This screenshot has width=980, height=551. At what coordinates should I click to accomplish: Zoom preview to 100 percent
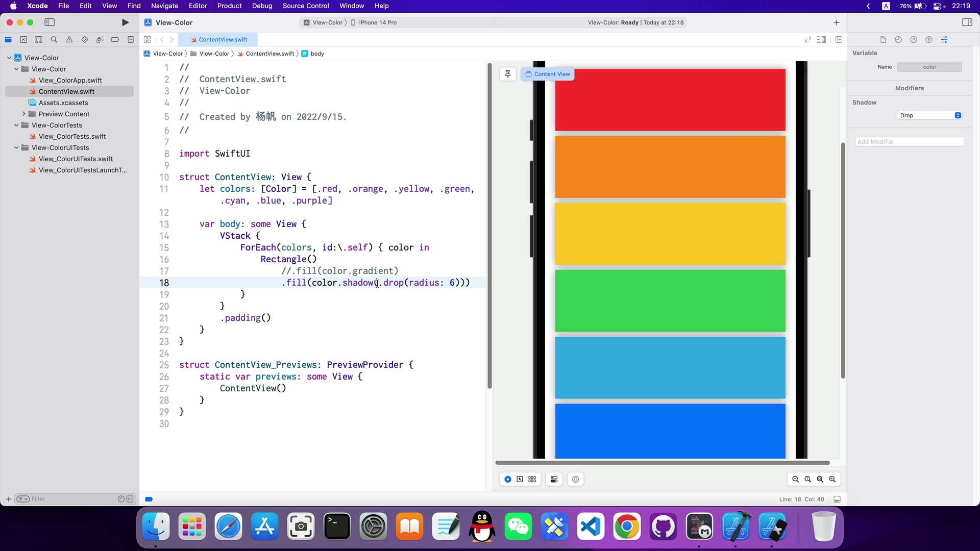pyautogui.click(x=807, y=480)
